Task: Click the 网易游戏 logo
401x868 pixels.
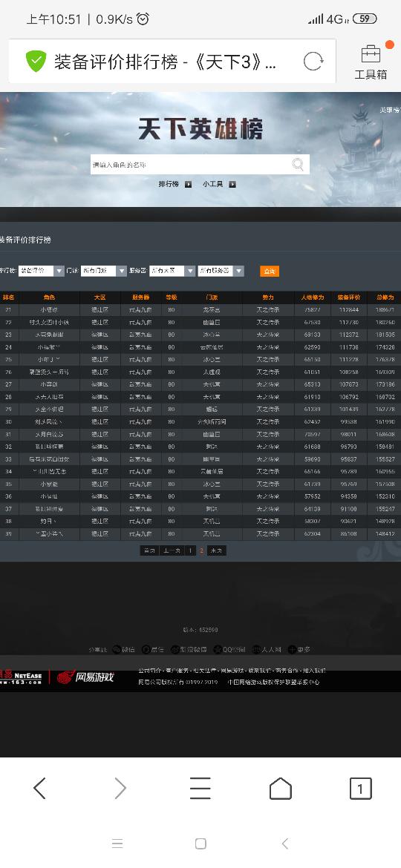Action: [85, 677]
